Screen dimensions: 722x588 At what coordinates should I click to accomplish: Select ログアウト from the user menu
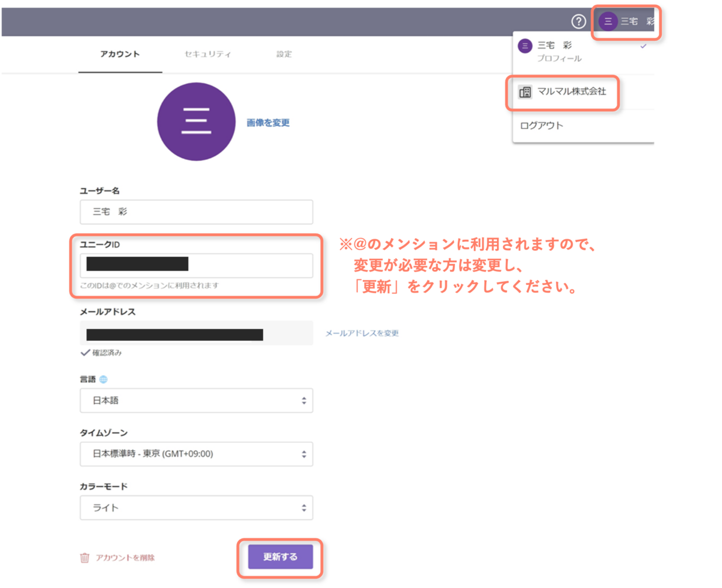click(x=541, y=126)
